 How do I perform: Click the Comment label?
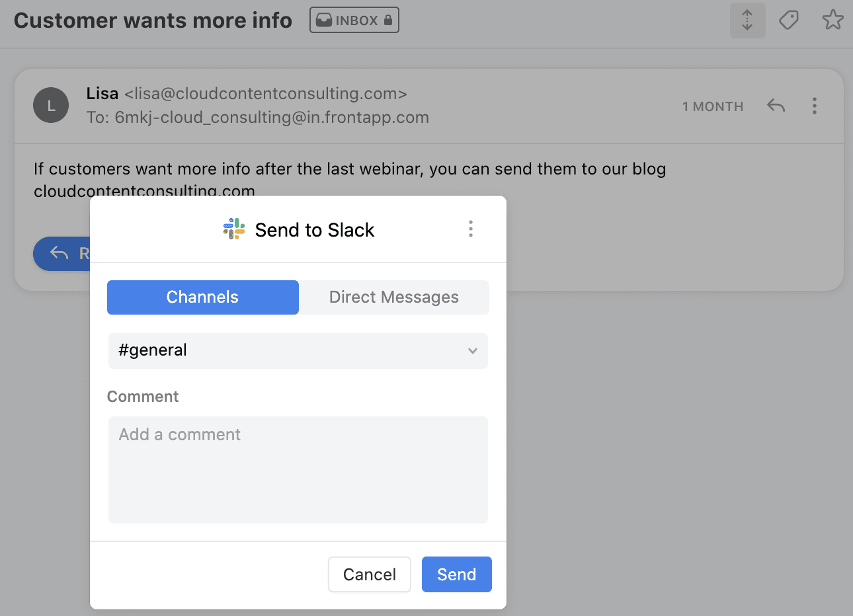click(x=143, y=397)
